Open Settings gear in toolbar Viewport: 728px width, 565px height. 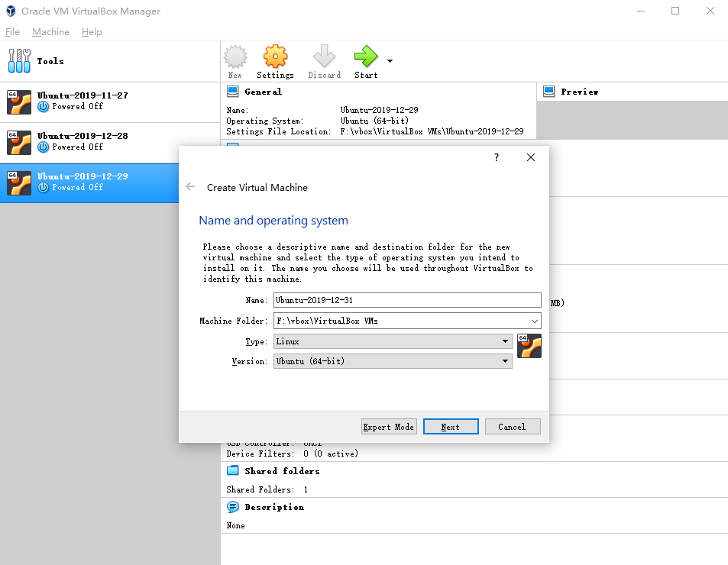[x=275, y=56]
